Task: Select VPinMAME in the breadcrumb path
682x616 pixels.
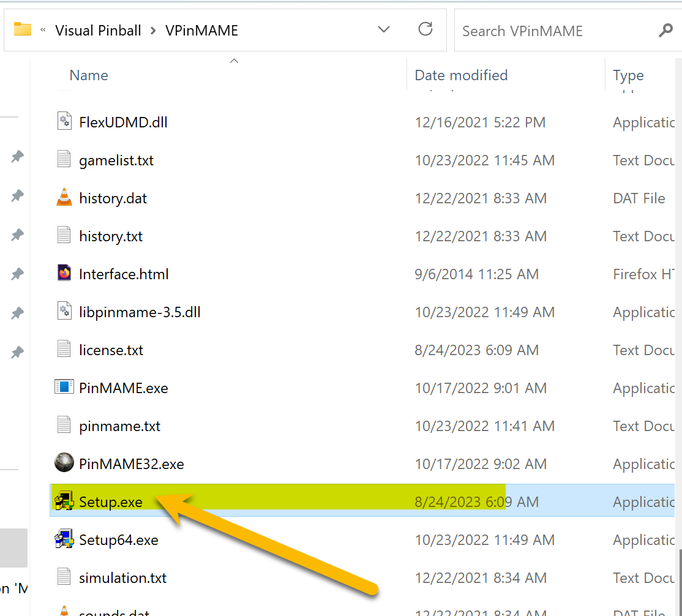Action: (201, 30)
